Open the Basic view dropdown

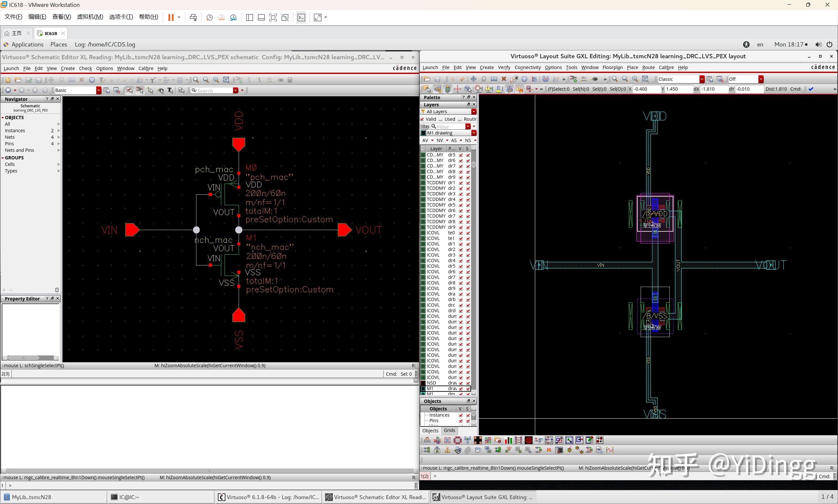tap(99, 90)
